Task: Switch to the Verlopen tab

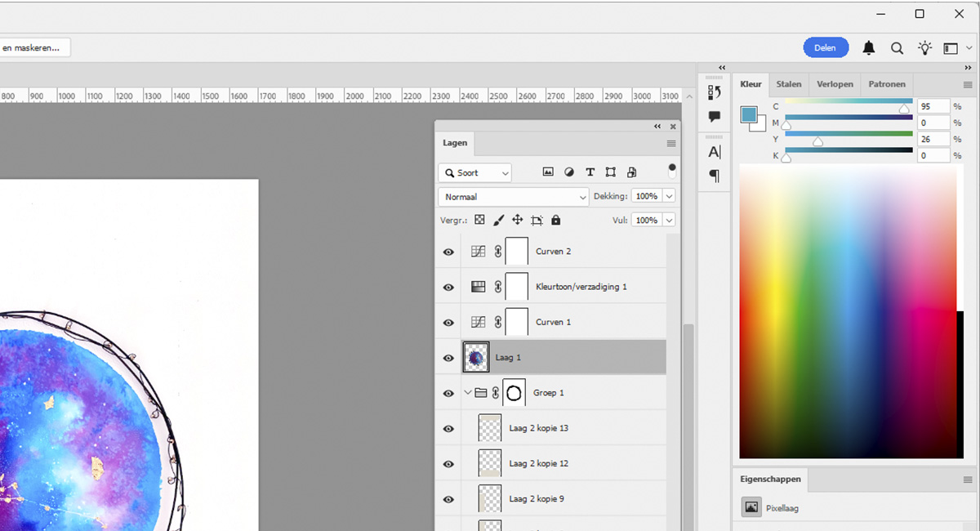Action: [x=835, y=84]
